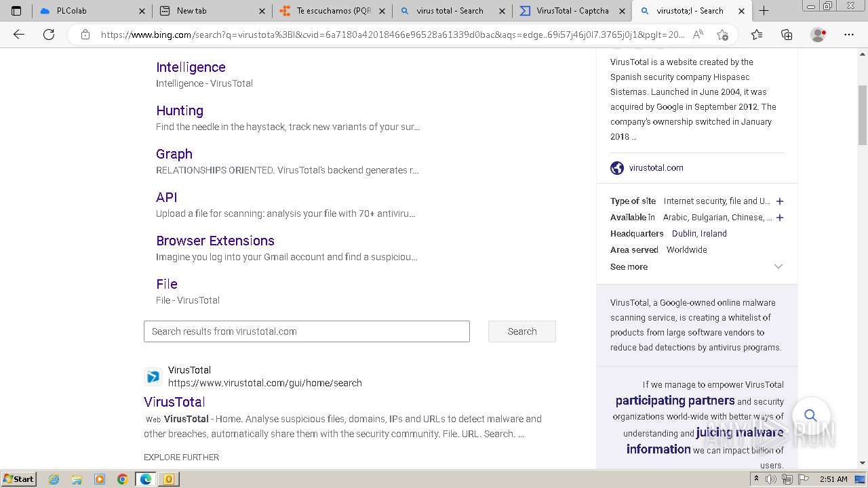
Task: Open the API sitelink
Action: point(166,197)
